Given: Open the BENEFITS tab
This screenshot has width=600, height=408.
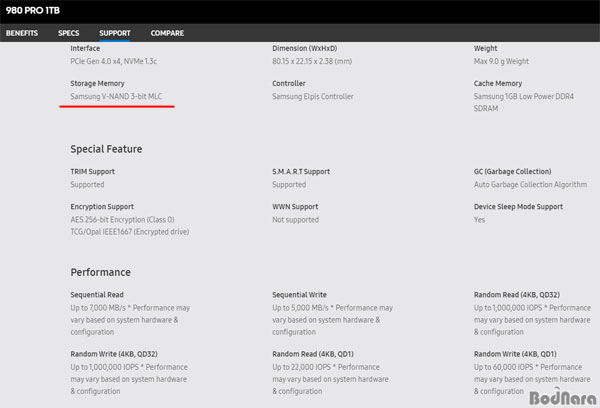Looking at the screenshot, I should [22, 33].
